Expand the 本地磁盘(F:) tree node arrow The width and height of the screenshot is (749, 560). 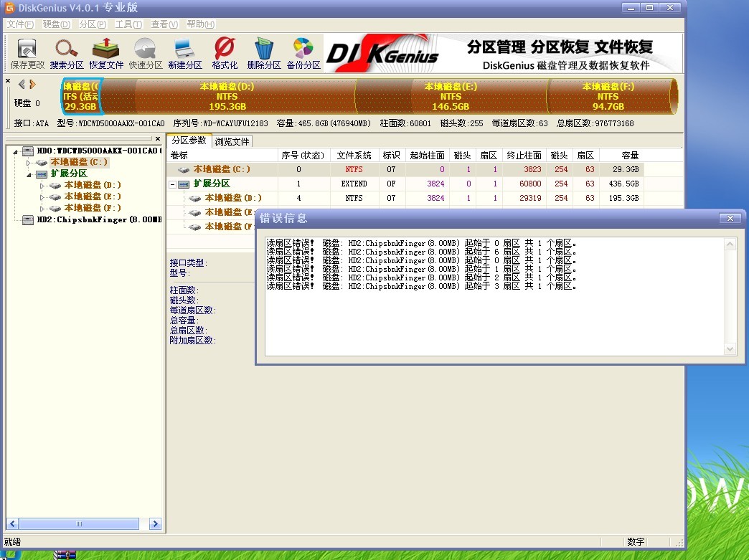click(42, 209)
